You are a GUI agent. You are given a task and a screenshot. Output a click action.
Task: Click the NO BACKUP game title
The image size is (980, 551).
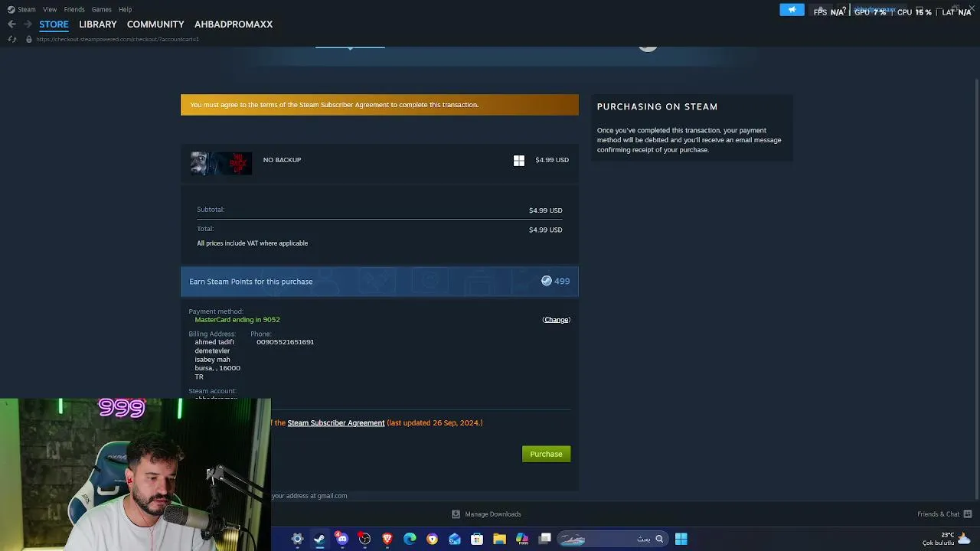pos(282,160)
